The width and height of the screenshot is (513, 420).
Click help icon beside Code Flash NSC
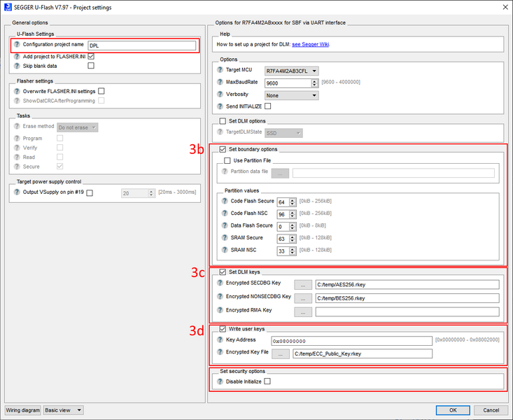(x=225, y=213)
